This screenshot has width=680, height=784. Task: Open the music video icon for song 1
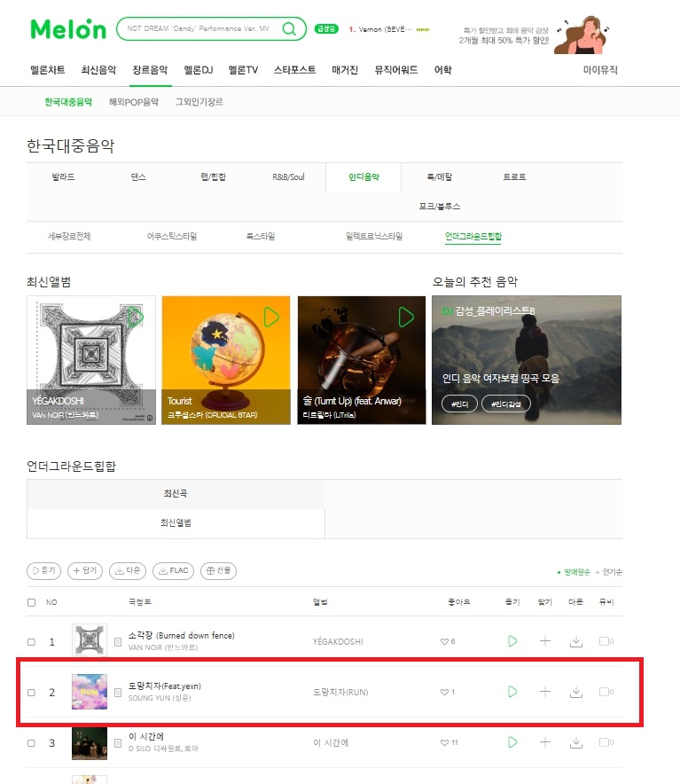pos(606,641)
